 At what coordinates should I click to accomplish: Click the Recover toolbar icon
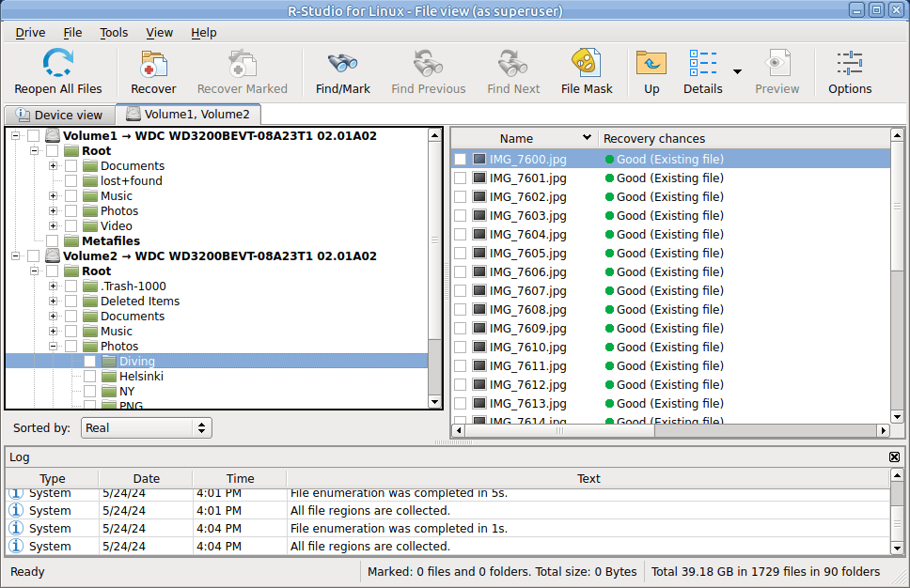click(x=154, y=64)
